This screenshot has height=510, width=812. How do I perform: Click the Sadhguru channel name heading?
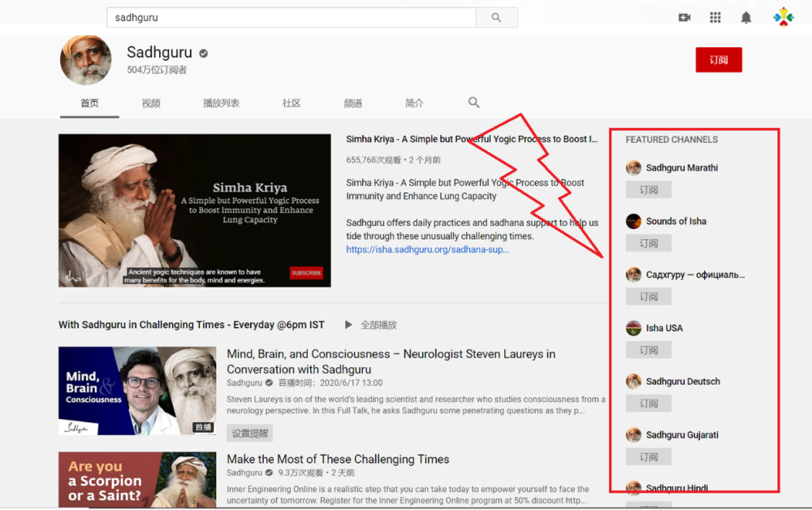pyautogui.click(x=159, y=52)
